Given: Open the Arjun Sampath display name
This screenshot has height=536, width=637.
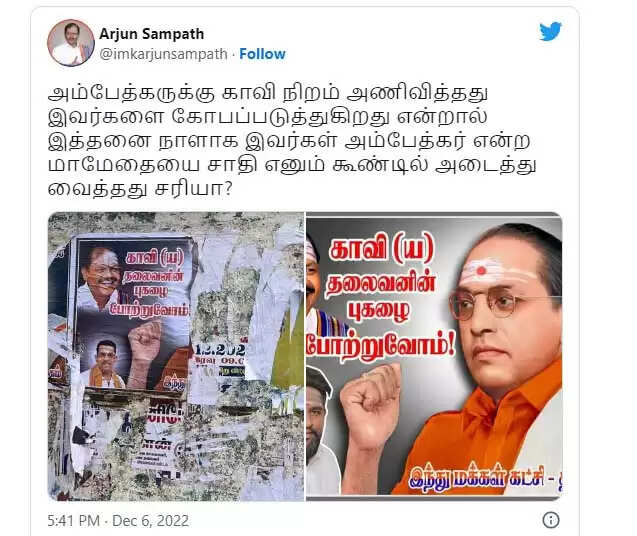Looking at the screenshot, I should [x=152, y=34].
